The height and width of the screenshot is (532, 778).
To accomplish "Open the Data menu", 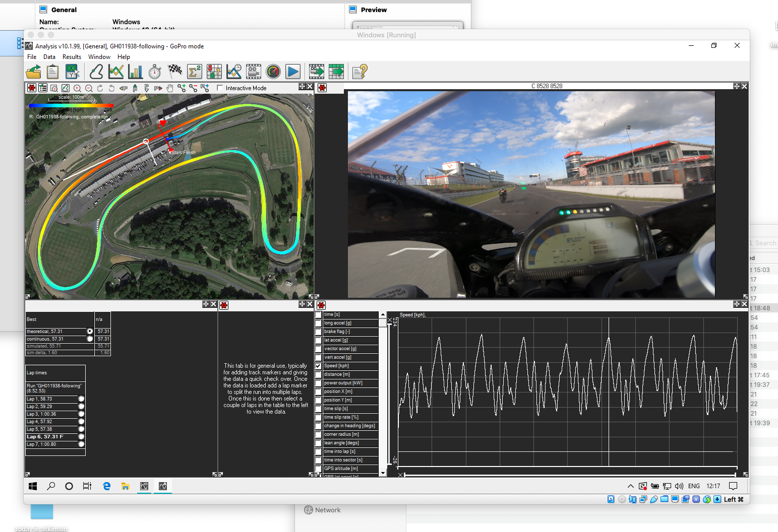I will pos(49,56).
